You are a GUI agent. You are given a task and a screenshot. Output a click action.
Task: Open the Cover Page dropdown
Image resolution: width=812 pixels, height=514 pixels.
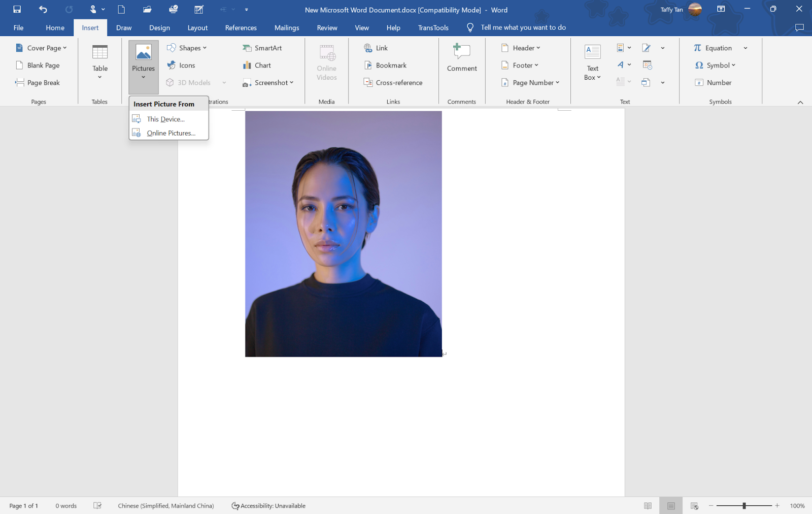[42, 48]
